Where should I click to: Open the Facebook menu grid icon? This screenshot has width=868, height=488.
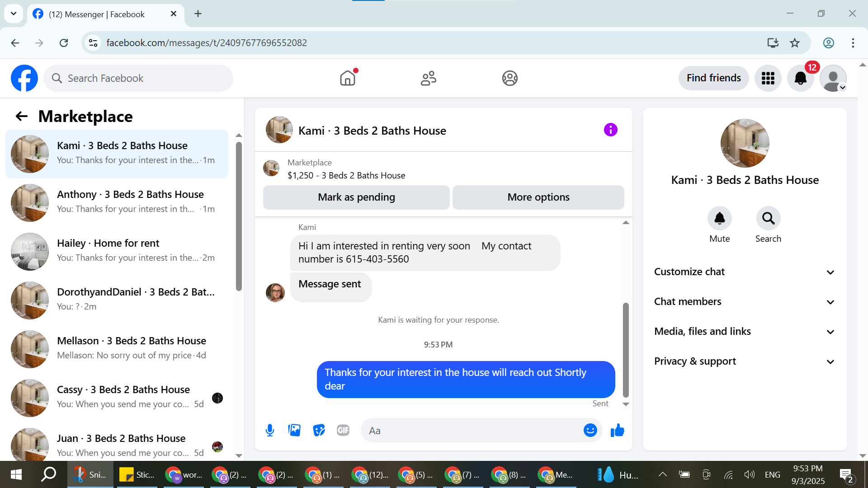pyautogui.click(x=768, y=78)
